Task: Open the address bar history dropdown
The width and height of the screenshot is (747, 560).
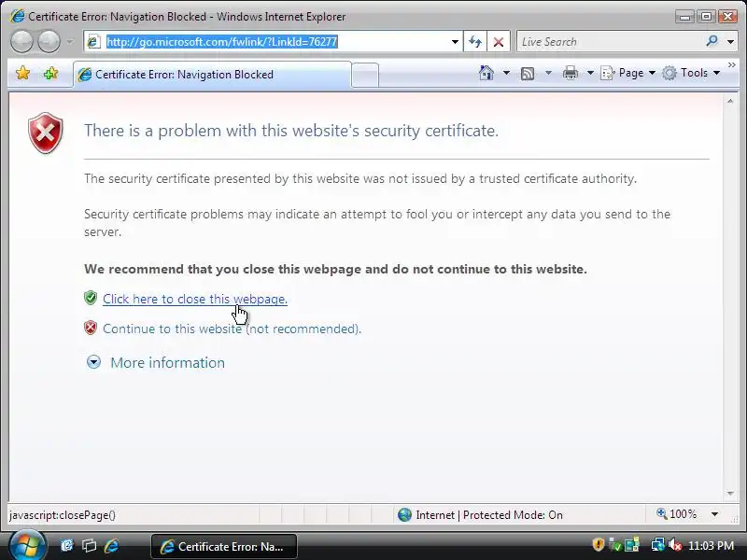Action: click(x=455, y=42)
